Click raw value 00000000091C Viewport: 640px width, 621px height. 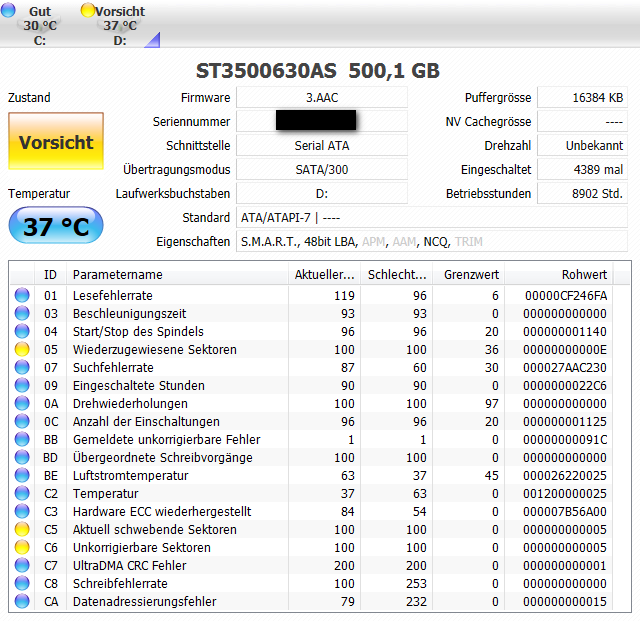[x=565, y=439]
